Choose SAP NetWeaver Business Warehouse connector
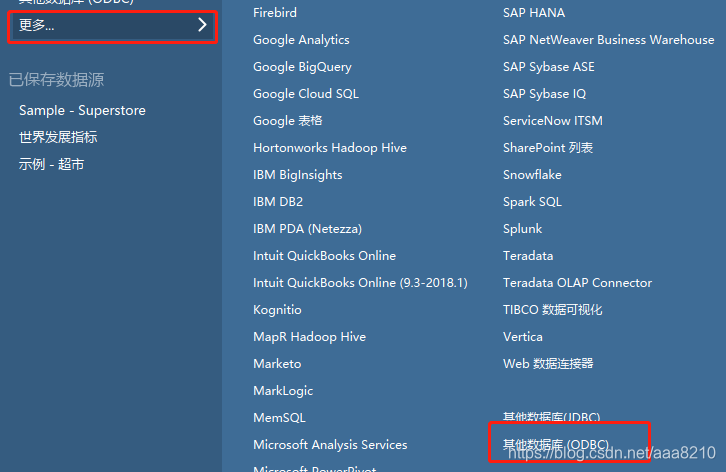This screenshot has width=726, height=472. click(x=609, y=40)
